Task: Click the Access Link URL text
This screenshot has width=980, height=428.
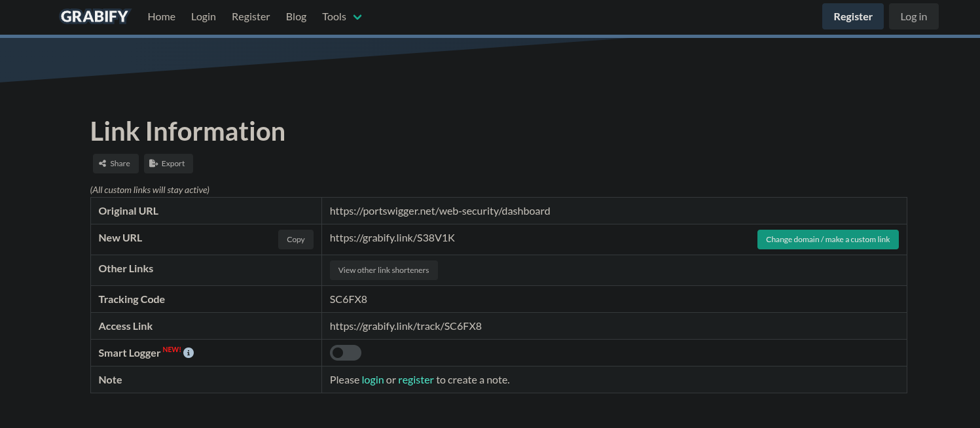Action: coord(405,326)
